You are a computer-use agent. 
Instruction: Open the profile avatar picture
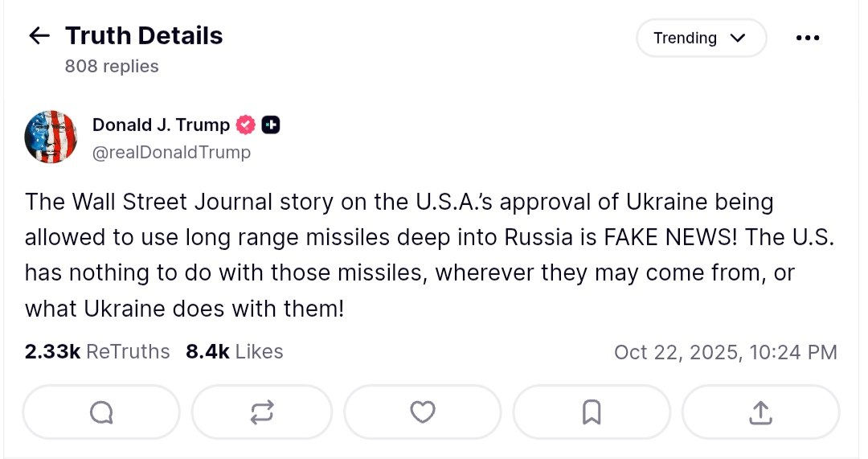[51, 137]
